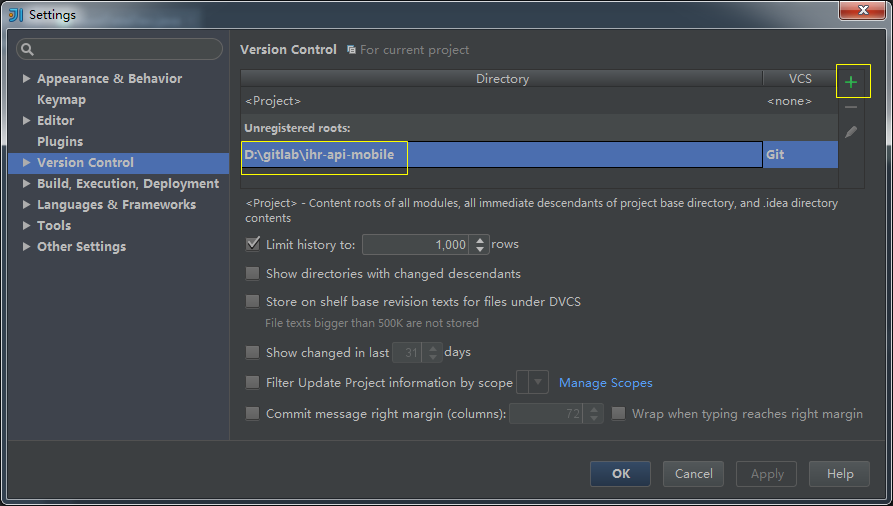Check 'Show changed in last' days option
893x506 pixels.
click(x=252, y=352)
